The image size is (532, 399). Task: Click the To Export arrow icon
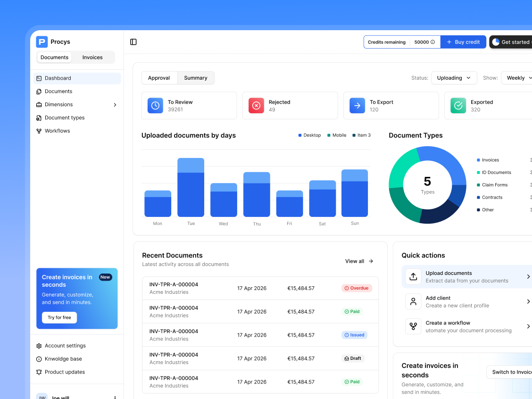357,106
